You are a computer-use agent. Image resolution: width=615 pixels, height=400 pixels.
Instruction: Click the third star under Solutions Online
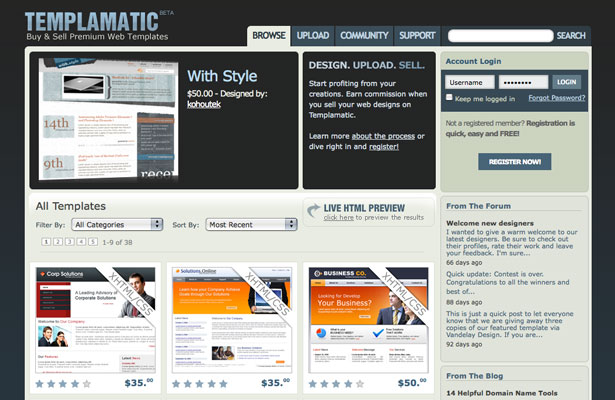[x=199, y=384]
